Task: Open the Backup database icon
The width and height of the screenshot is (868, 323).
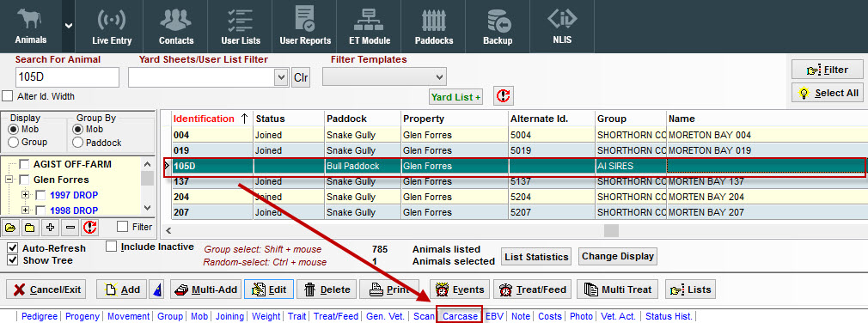Action: pos(498,21)
